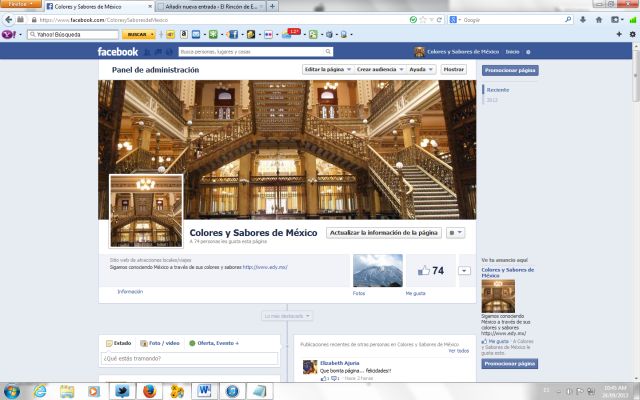Click in the ¿Qué estás tramando? status box
This screenshot has height=400, width=640.
tap(189, 358)
